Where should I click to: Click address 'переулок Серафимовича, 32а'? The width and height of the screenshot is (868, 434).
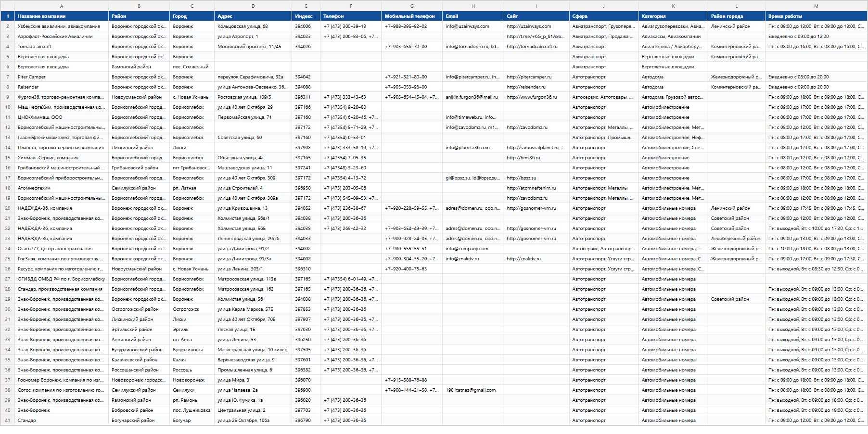253,77
